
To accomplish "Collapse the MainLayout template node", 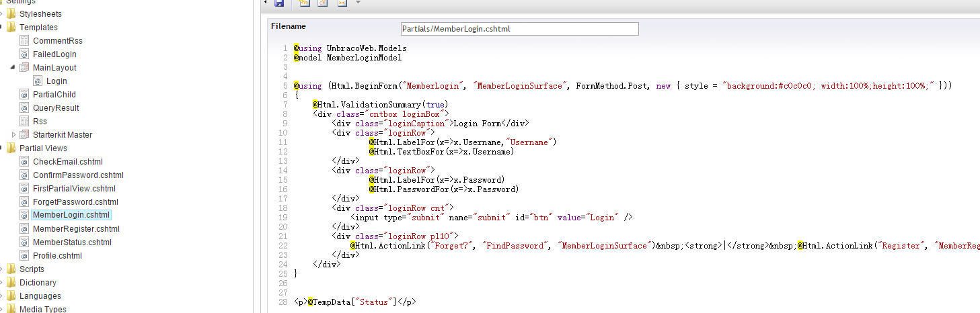I will click(13, 67).
